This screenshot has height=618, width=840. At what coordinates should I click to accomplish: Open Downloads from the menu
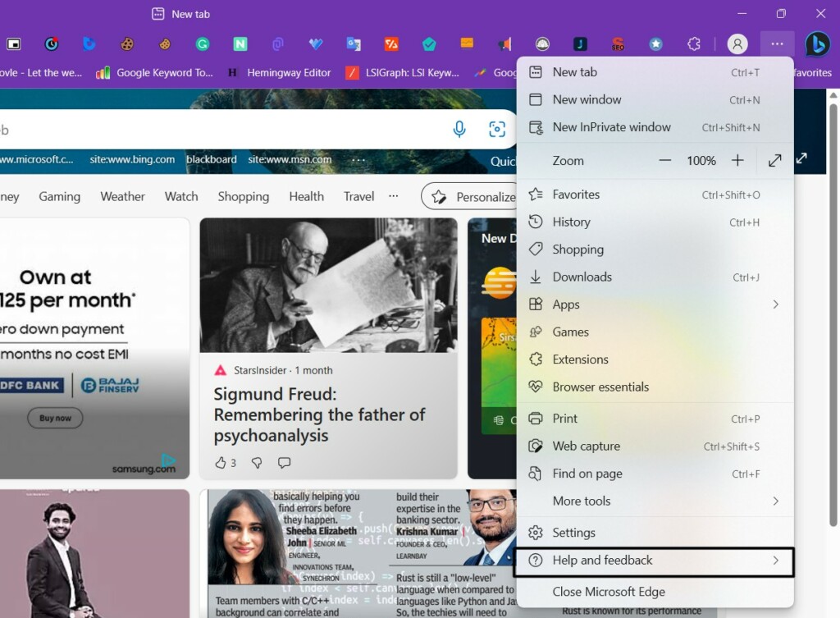click(x=582, y=277)
